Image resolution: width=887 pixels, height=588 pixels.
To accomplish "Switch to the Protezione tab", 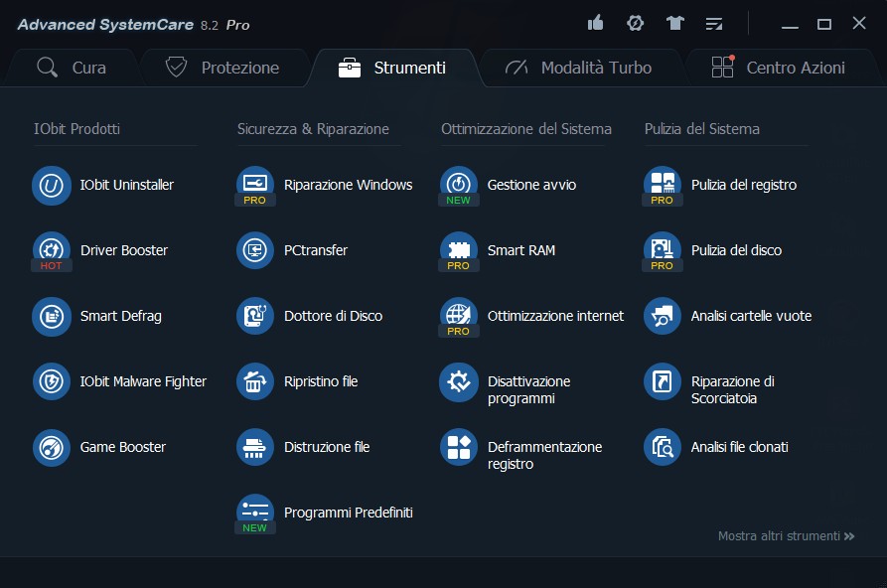I will pos(222,68).
